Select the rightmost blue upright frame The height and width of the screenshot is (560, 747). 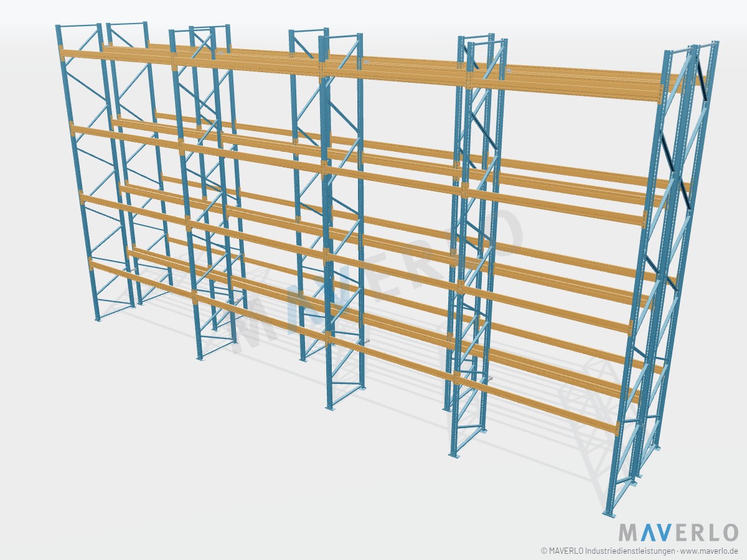660,280
